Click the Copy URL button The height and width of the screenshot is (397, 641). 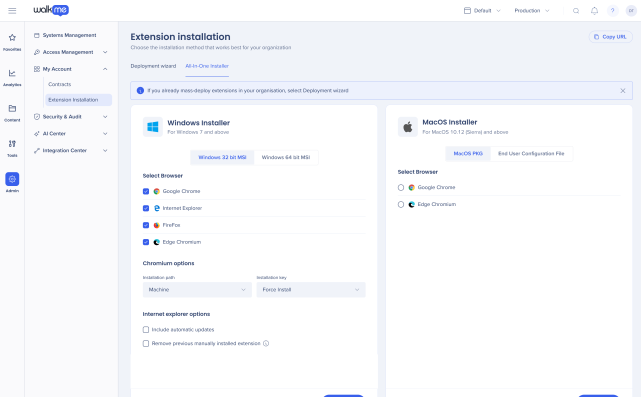click(x=610, y=37)
